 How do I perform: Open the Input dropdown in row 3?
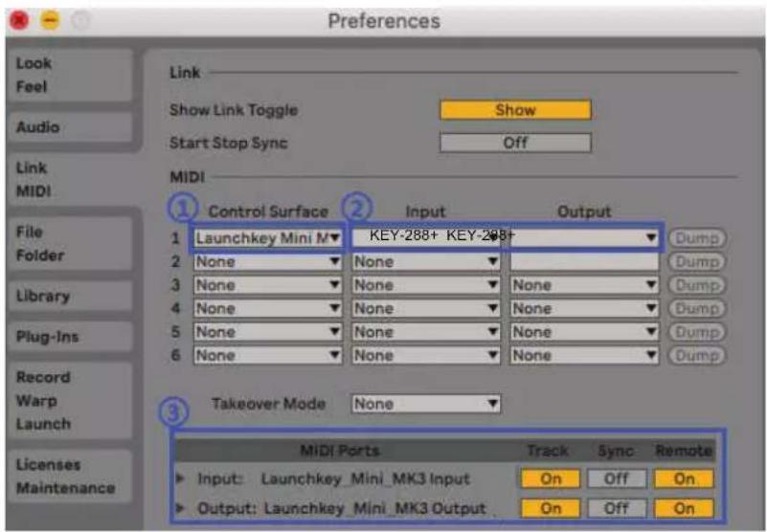tap(425, 285)
